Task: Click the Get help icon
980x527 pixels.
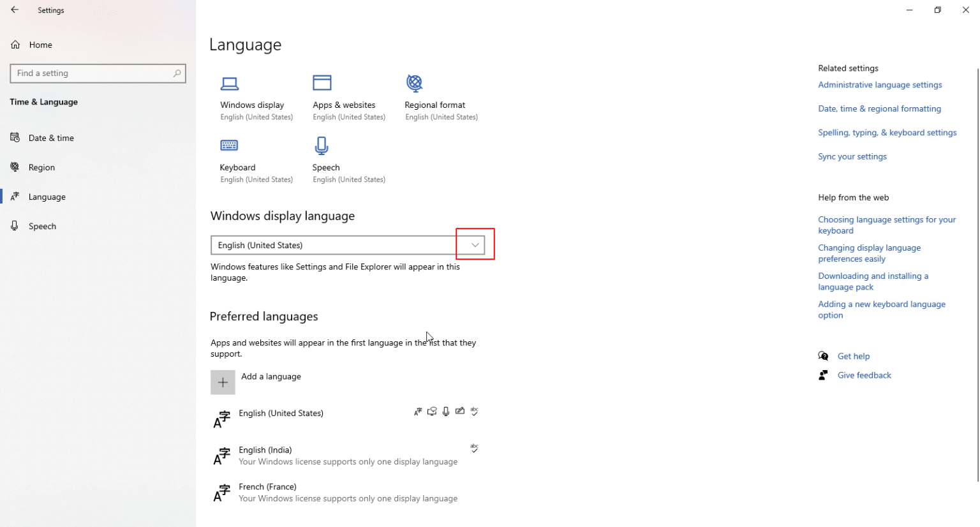Action: [823, 356]
